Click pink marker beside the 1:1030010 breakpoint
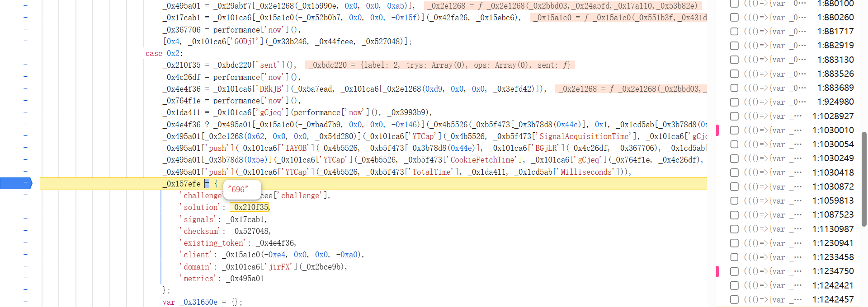Image resolution: width=868 pixels, height=307 pixels. (717, 130)
